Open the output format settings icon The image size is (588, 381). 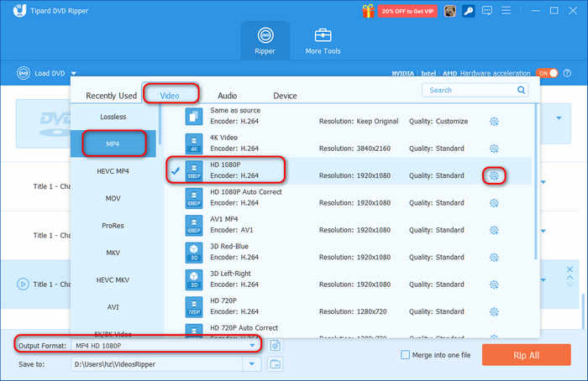click(x=276, y=346)
